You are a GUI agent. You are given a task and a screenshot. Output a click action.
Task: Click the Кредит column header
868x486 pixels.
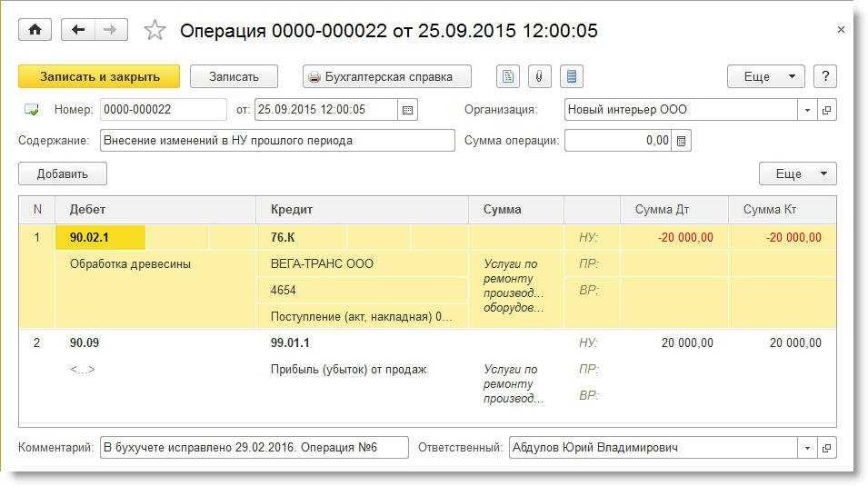(x=362, y=209)
